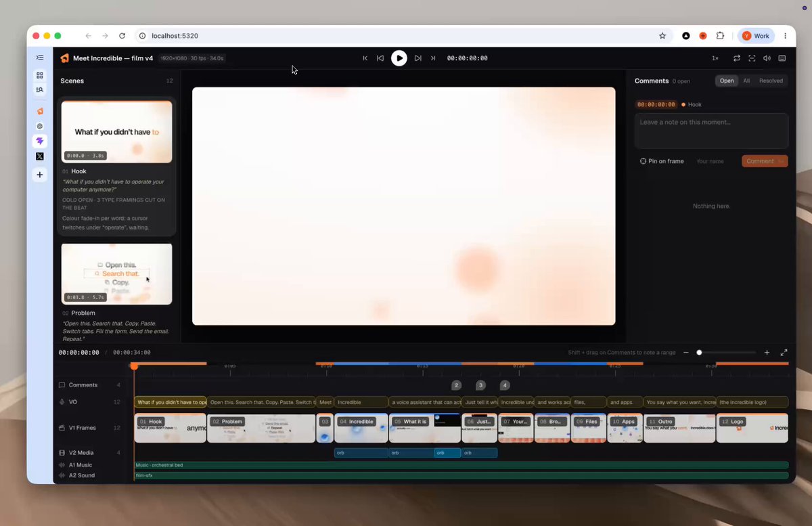Collapse the sidebar with the top-left toggle icon
The height and width of the screenshot is (526, 812).
pyautogui.click(x=40, y=58)
